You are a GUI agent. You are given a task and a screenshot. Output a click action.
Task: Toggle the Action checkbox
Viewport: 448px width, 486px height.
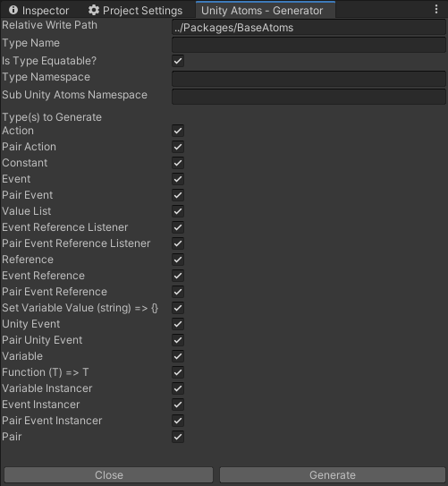(178, 131)
